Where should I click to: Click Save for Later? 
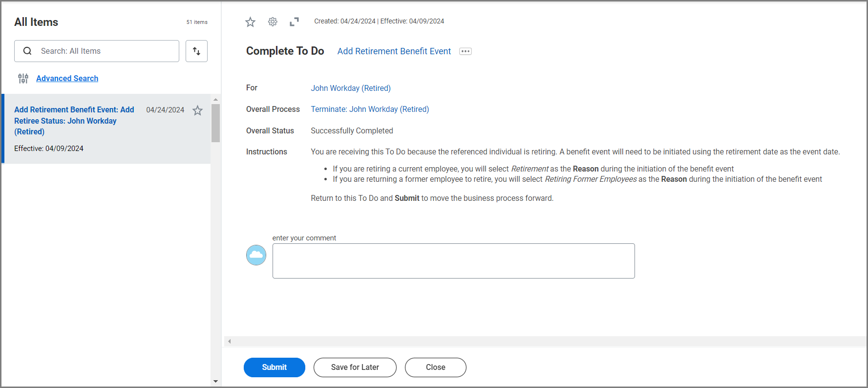coord(355,367)
